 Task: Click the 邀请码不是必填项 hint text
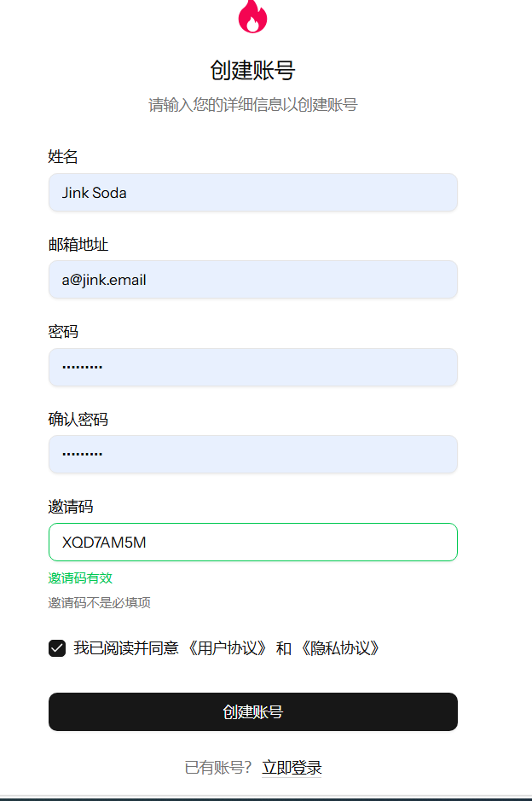coord(99,603)
